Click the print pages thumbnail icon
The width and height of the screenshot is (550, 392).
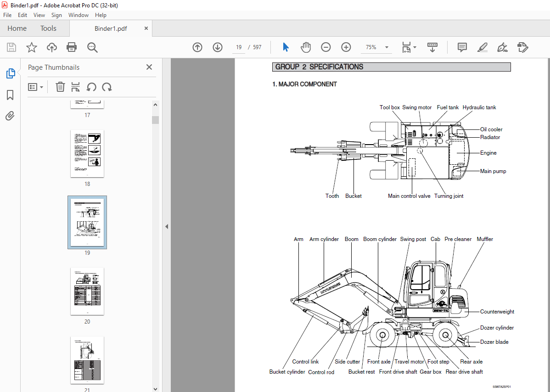click(75, 87)
